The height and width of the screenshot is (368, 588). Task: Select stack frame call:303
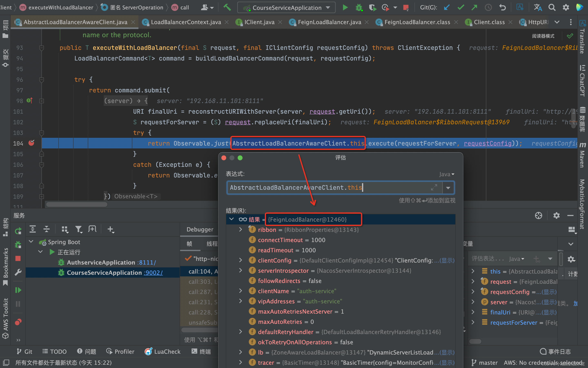click(203, 282)
